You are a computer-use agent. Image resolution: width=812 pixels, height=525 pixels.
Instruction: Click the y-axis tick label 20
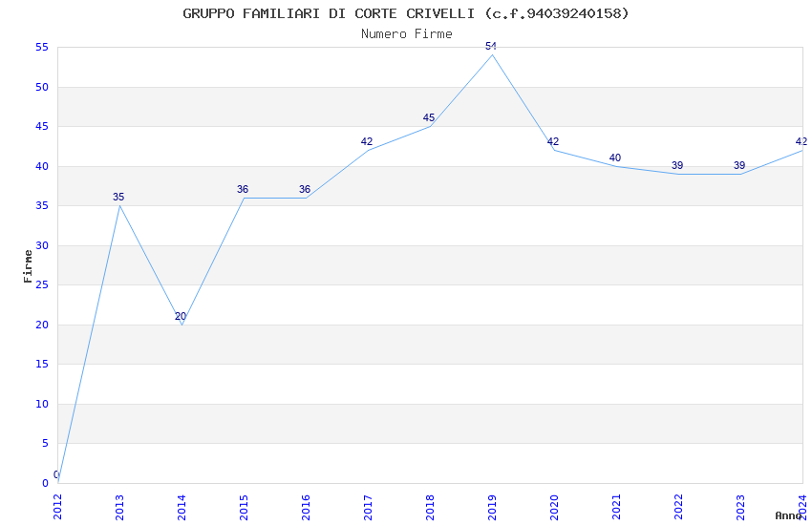click(42, 325)
